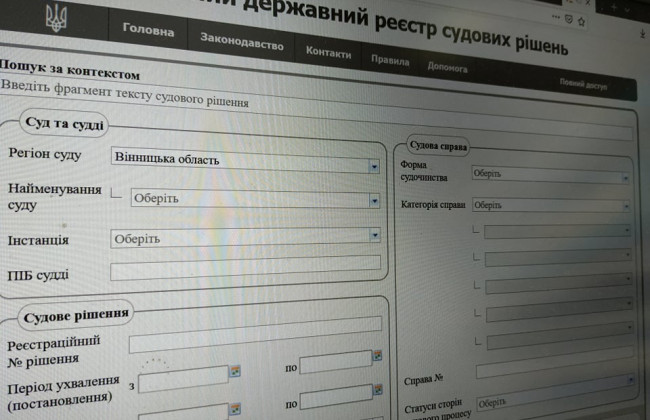Screen dimensions: 650x420
Task: Open calendar beside Період ухвалення 'по' date field
Action: [x=377, y=355]
